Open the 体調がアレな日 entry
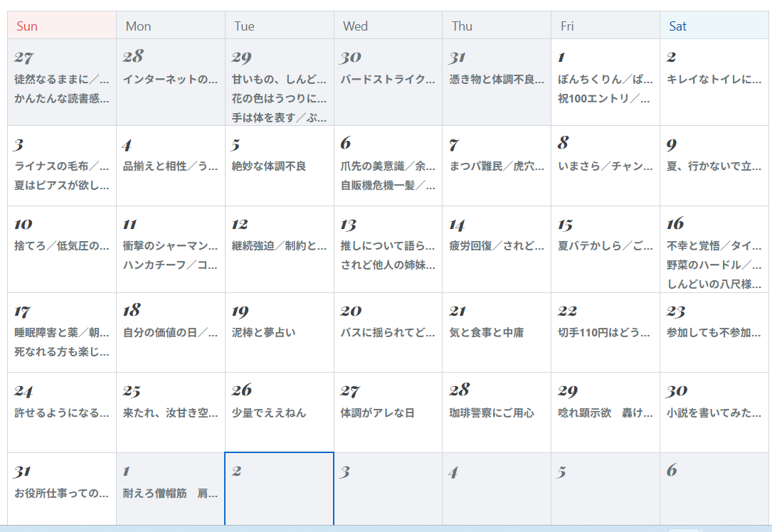The image size is (772, 532). [x=377, y=413]
